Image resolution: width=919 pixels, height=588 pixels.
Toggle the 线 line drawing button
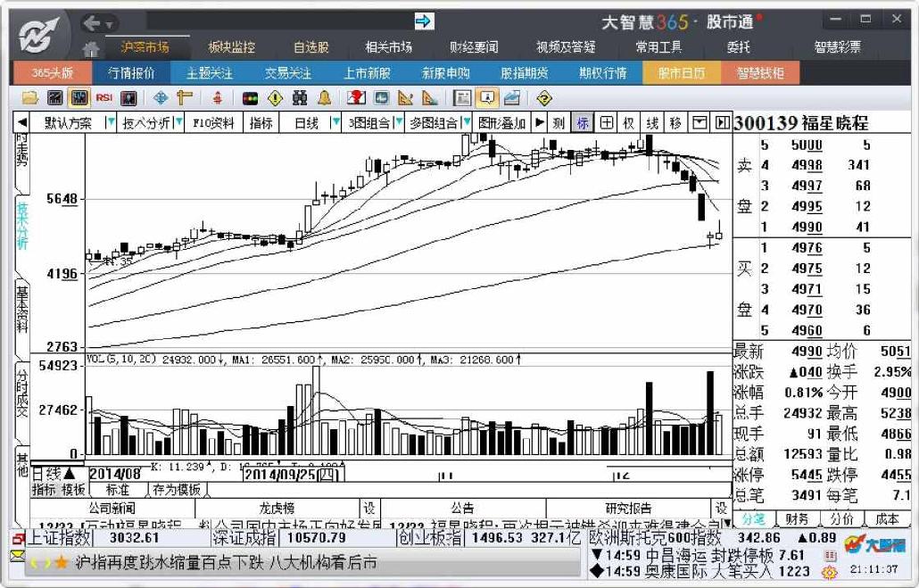click(652, 123)
